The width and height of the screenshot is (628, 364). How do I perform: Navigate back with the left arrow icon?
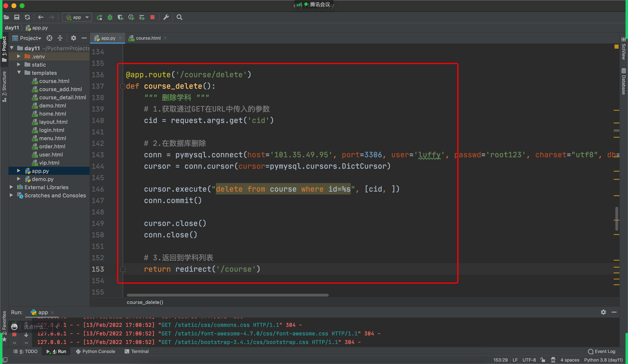coord(41,17)
